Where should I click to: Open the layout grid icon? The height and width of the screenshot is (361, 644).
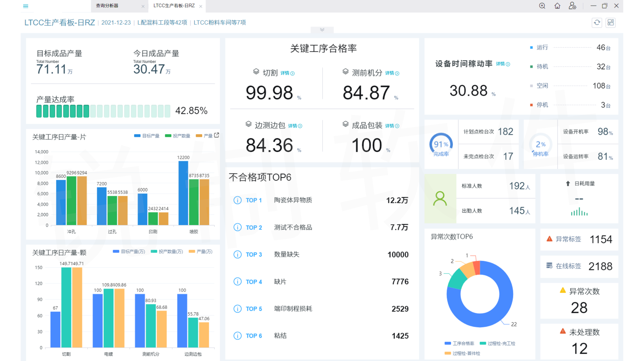610,23
